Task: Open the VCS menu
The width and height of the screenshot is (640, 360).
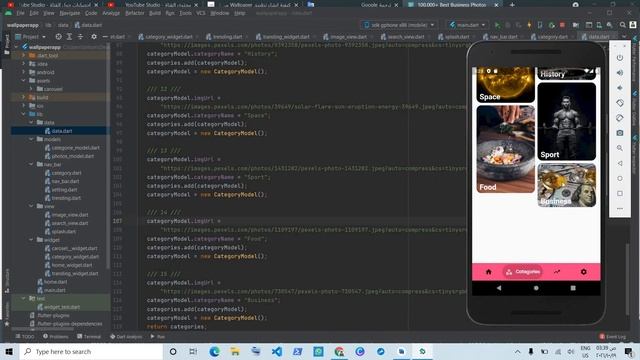Action: (x=201, y=13)
